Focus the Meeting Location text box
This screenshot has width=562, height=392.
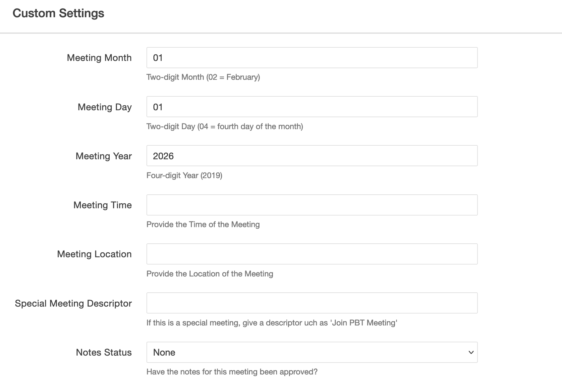click(x=312, y=254)
